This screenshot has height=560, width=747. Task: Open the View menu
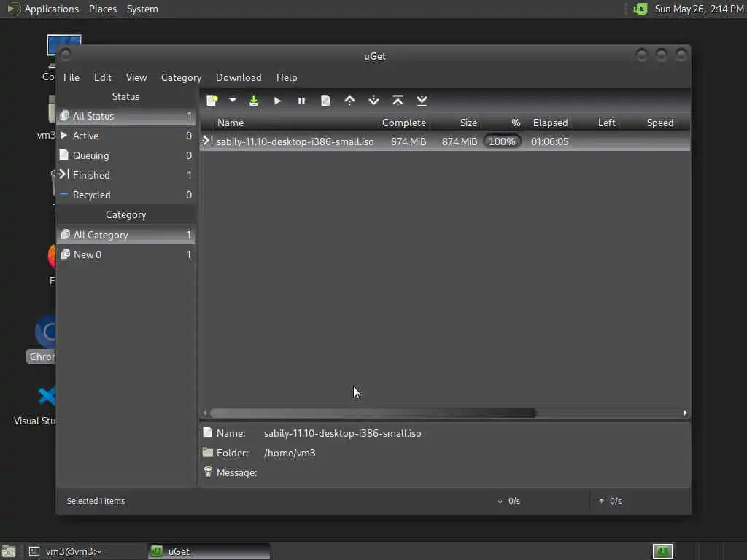point(136,77)
